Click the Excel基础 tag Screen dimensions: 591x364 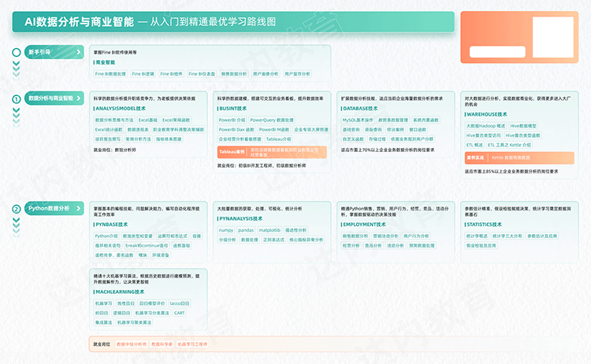(148, 121)
